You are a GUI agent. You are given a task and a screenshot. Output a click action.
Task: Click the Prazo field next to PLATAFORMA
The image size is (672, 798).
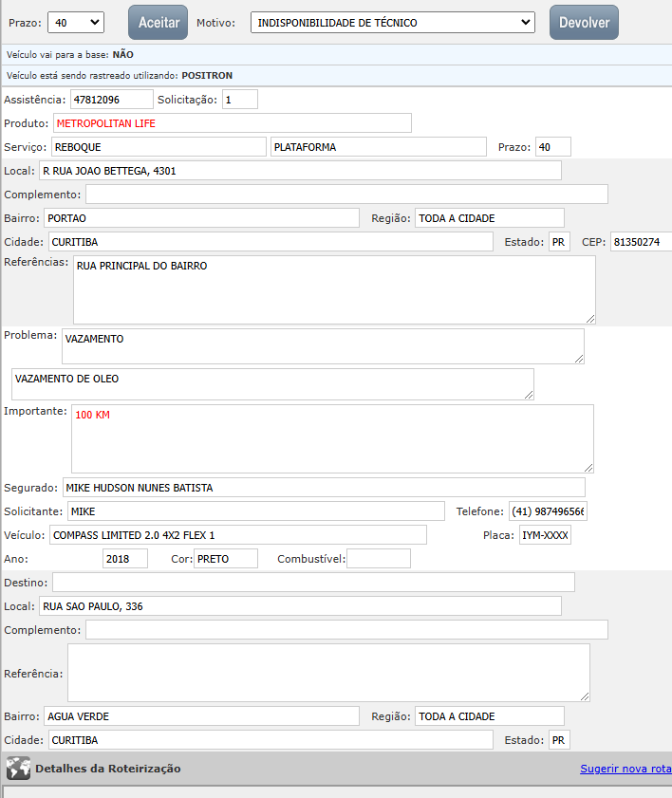(x=552, y=147)
